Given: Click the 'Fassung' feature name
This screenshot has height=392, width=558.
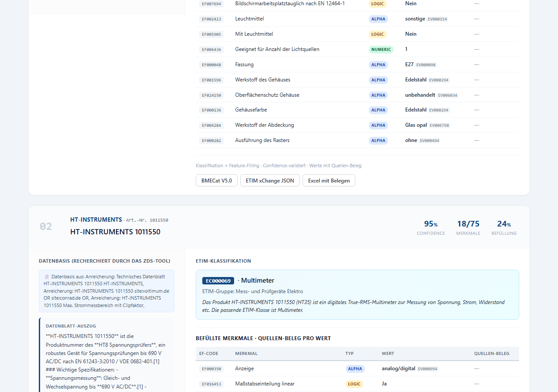Looking at the screenshot, I should (244, 64).
